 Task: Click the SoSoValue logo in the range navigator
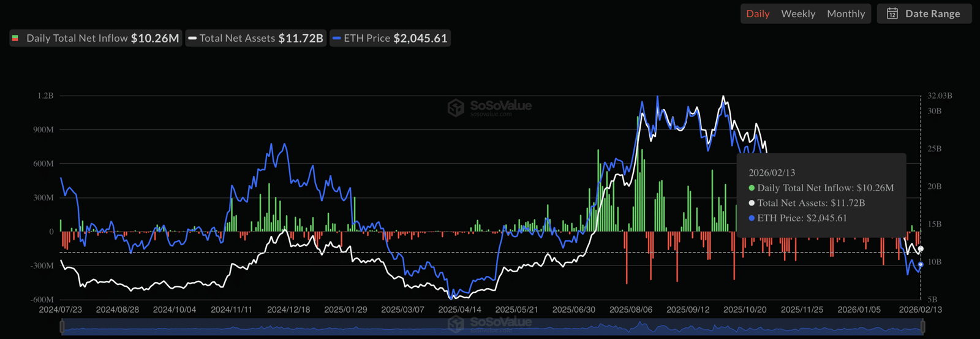pos(456,324)
